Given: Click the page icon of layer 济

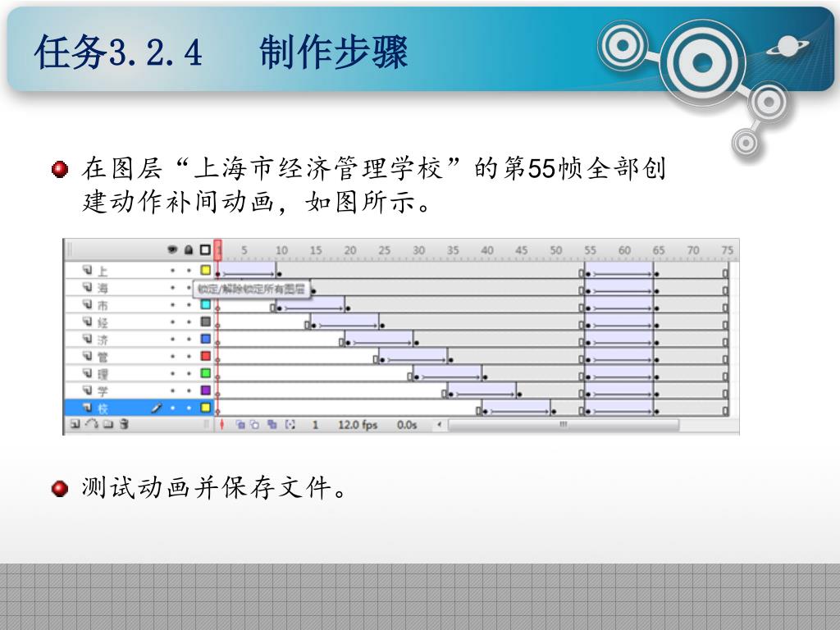Looking at the screenshot, I should [87, 339].
